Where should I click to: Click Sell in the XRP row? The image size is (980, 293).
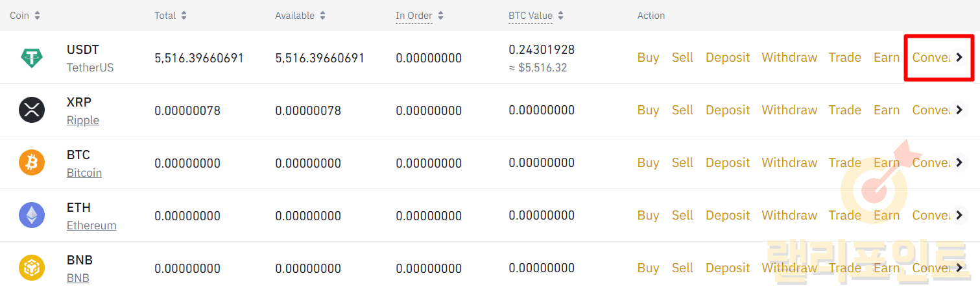(x=682, y=110)
